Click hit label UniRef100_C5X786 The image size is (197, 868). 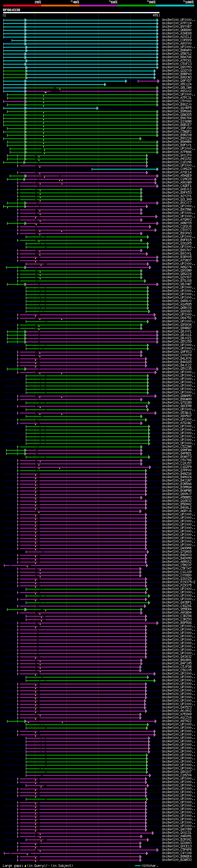coord(177,460)
